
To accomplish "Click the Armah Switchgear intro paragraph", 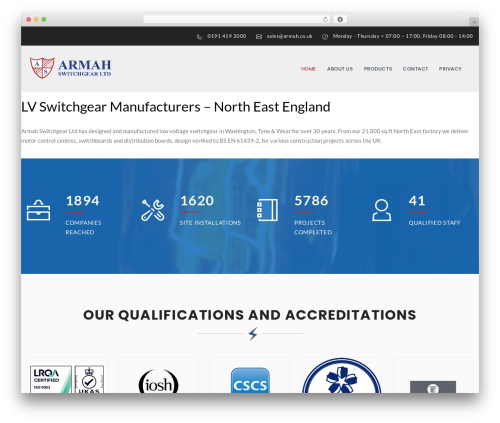I will point(245,136).
